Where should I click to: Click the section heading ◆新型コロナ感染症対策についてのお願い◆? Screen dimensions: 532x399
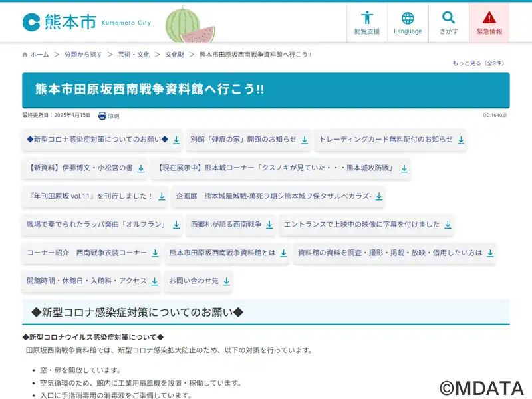coord(137,312)
